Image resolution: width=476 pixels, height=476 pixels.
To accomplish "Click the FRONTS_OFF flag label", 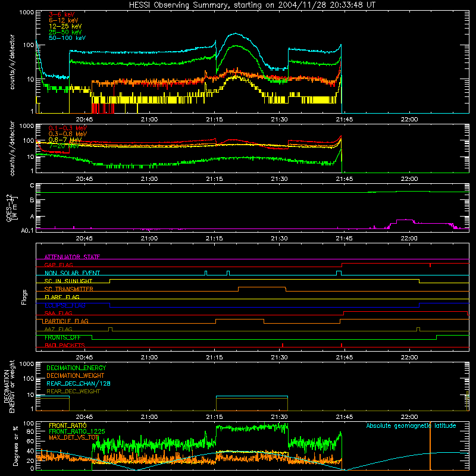I will point(62,337).
